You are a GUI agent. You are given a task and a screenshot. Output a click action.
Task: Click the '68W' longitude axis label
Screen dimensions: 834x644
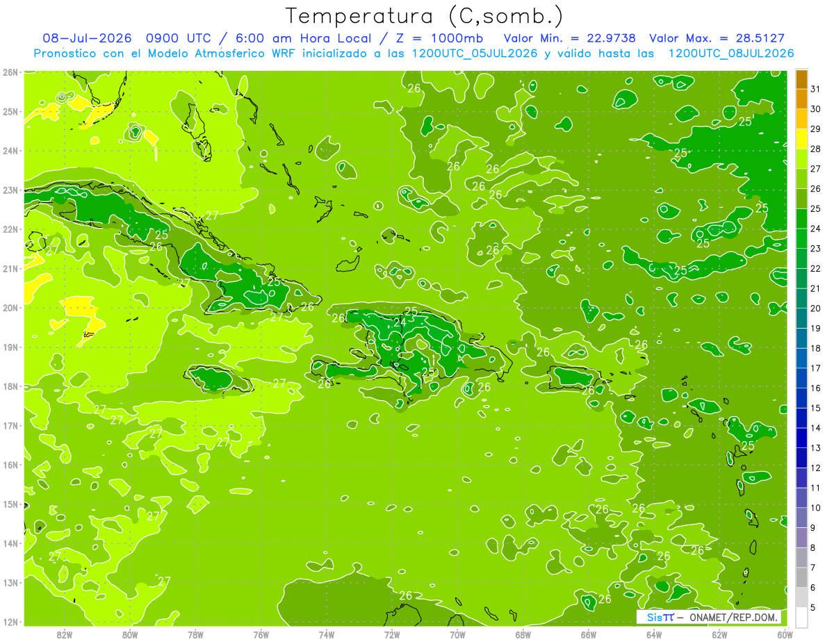523,634
